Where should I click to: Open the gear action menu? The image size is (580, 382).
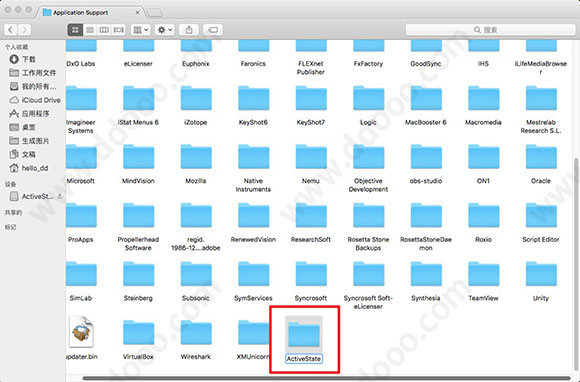[x=165, y=30]
